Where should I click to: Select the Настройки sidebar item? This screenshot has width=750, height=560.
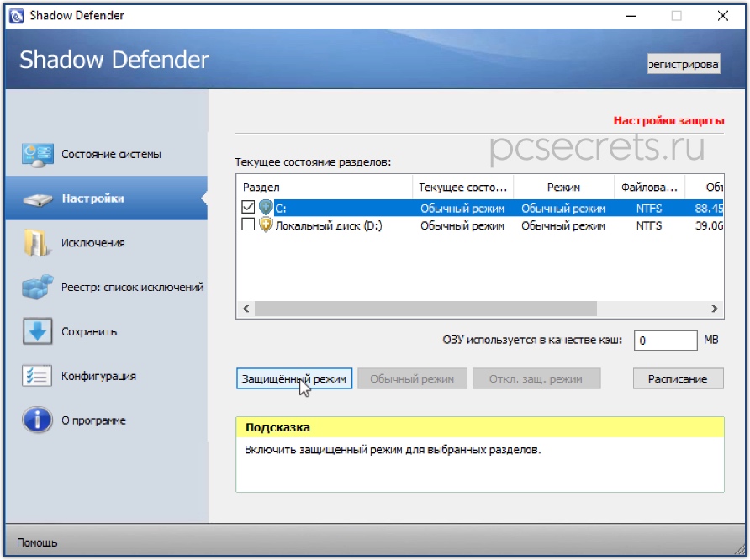tap(106, 198)
